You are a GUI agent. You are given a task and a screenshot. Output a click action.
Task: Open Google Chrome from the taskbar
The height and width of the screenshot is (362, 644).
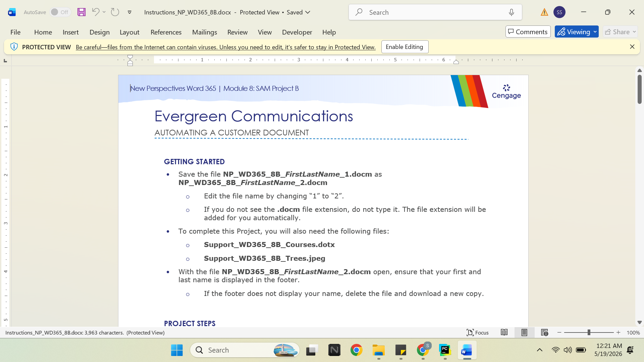[357, 350]
